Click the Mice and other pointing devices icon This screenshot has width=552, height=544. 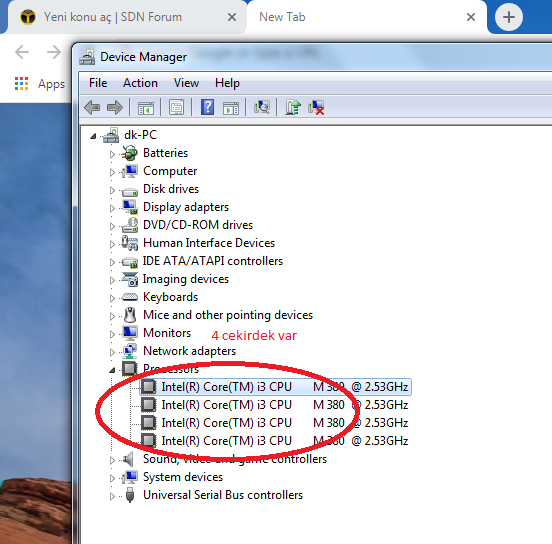(130, 315)
